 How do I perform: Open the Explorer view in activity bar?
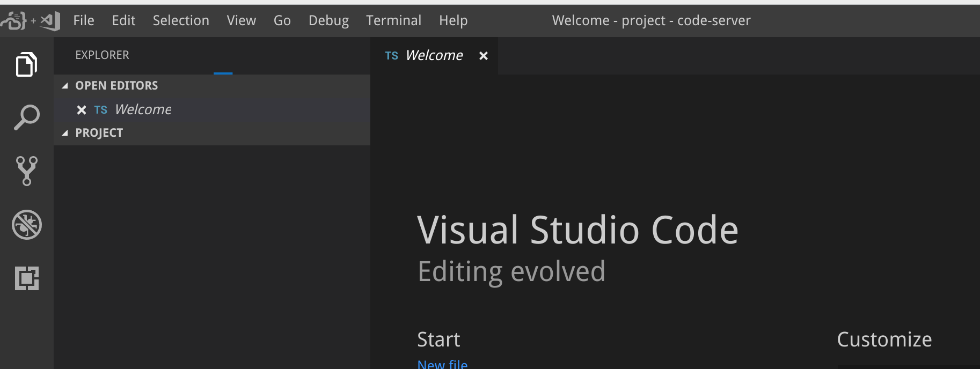[x=26, y=64]
